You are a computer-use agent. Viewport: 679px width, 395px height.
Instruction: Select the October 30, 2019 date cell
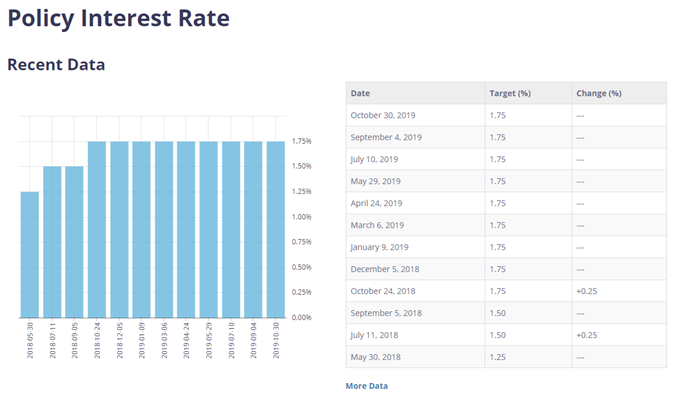[415, 115]
